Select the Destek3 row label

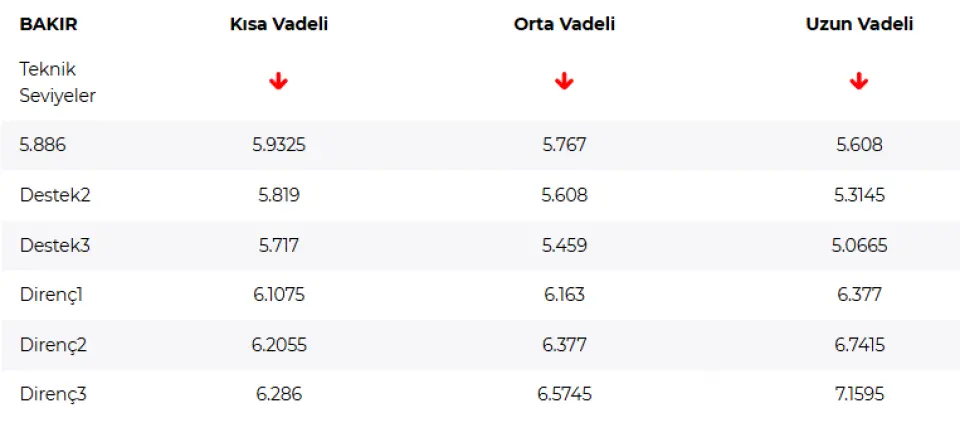click(55, 245)
